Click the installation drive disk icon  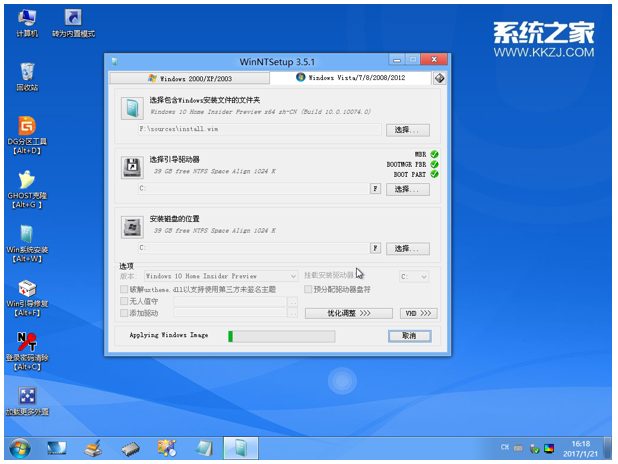coord(132,227)
